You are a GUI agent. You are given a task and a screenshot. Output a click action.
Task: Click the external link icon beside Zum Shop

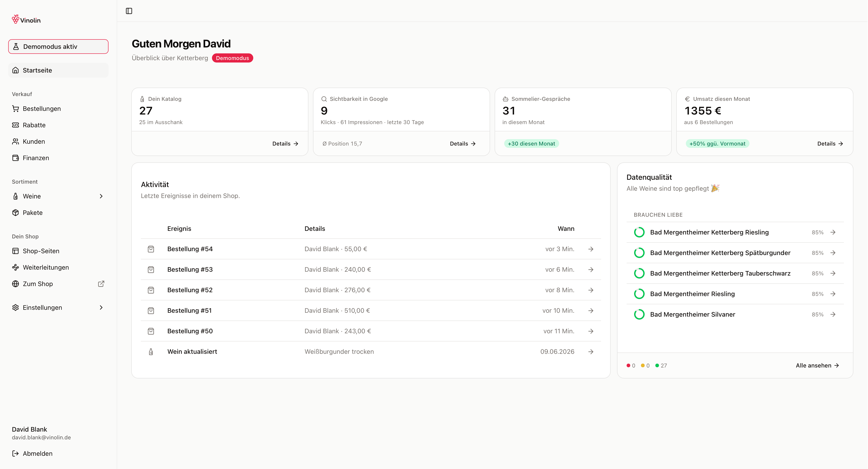pyautogui.click(x=101, y=284)
